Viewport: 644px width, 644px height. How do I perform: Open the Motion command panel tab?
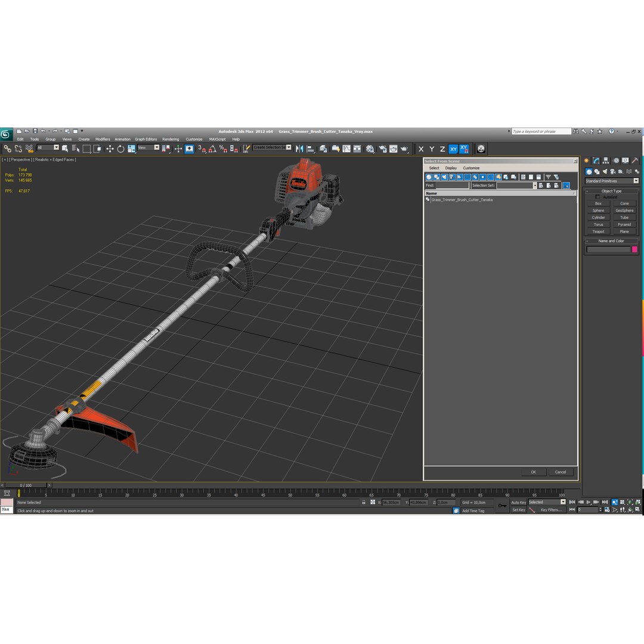(615, 160)
